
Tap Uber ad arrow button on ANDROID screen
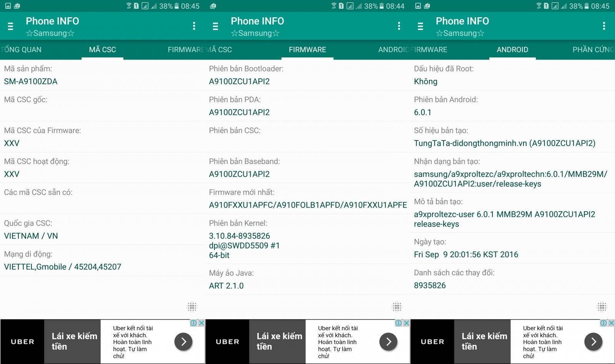coord(593,341)
